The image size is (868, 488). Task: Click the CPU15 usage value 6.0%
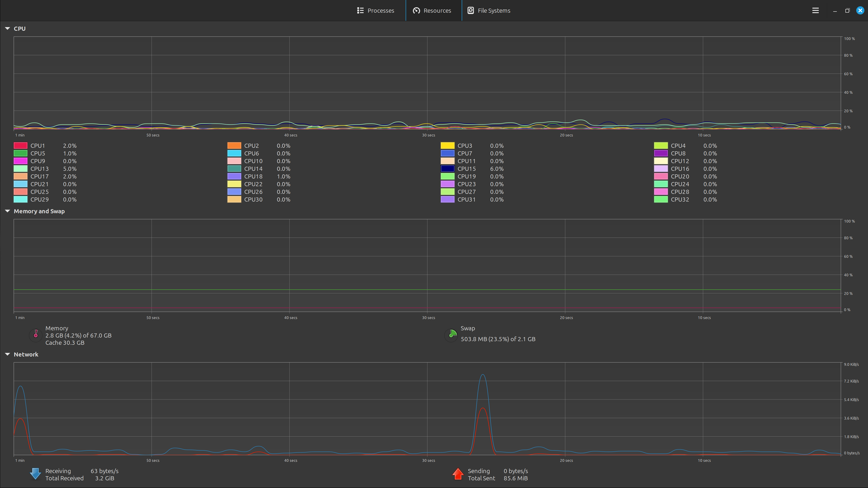(x=497, y=169)
